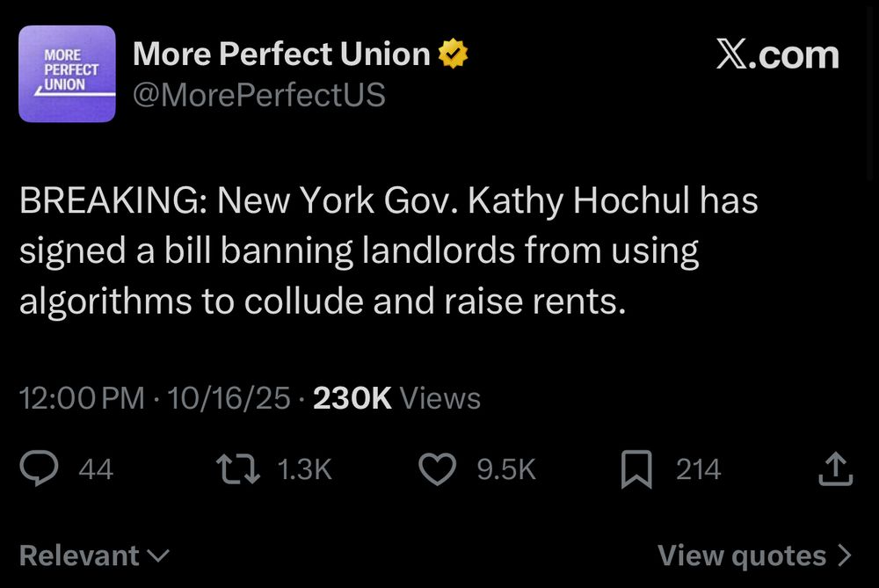Click the View quotes chevron arrow
Screen dimensions: 879x588
point(846,555)
